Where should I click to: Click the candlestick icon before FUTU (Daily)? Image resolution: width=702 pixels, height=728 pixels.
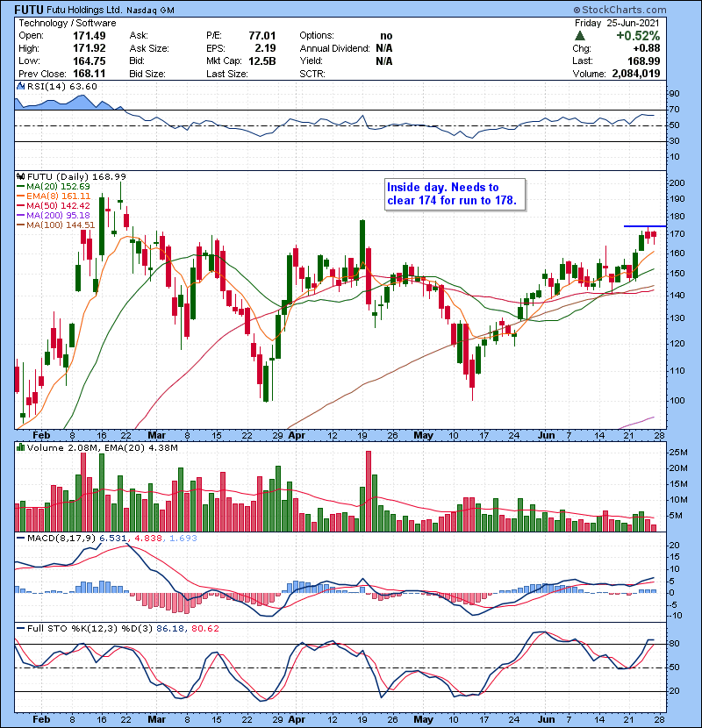pyautogui.click(x=20, y=176)
